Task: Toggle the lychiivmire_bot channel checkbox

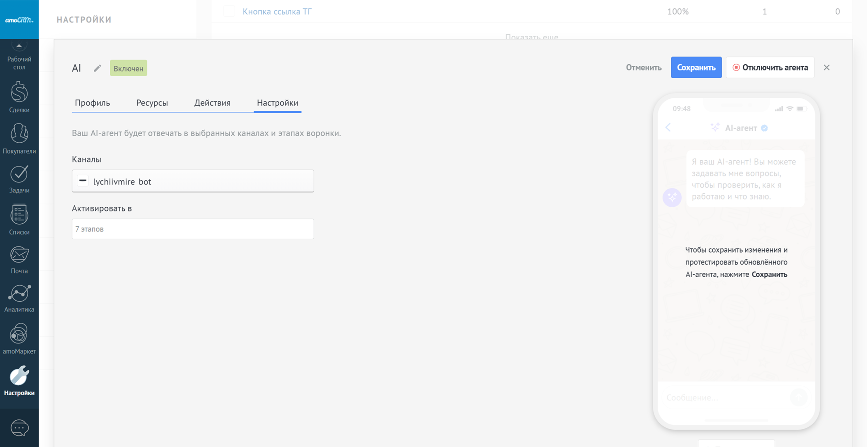Action: coord(83,181)
